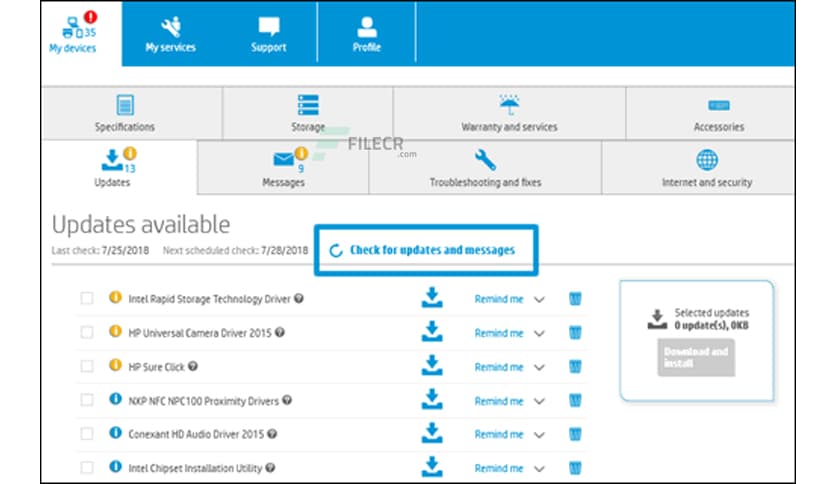The height and width of the screenshot is (484, 836).
Task: Download HP Universal Camera Driver 2015 update
Action: pos(432,332)
